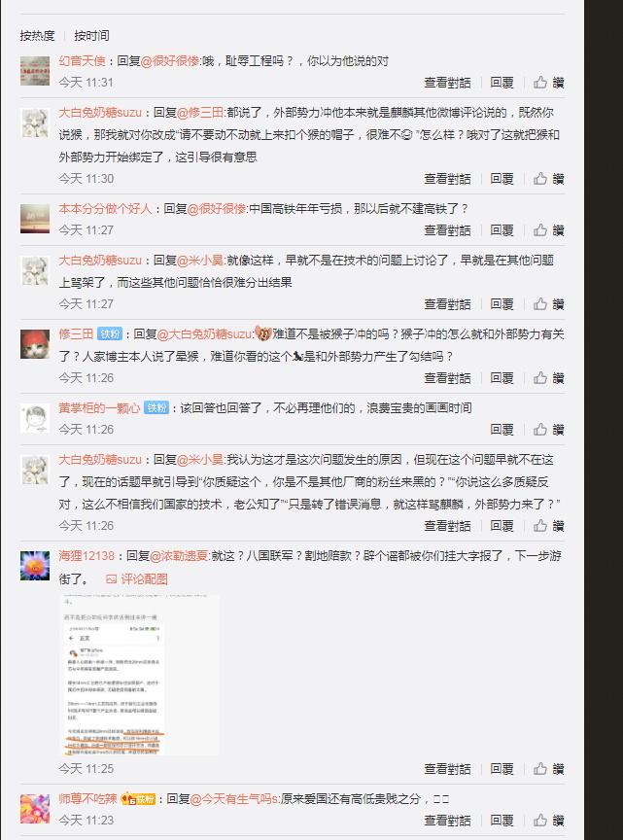Image resolution: width=623 pixels, height=840 pixels.
Task: Reply to 黄掌柜的一颗心's comment
Action: (502, 430)
